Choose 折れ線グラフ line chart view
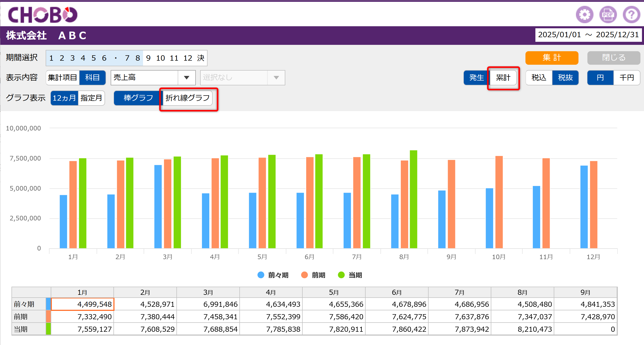Image resolution: width=644 pixels, height=345 pixels. 188,98
